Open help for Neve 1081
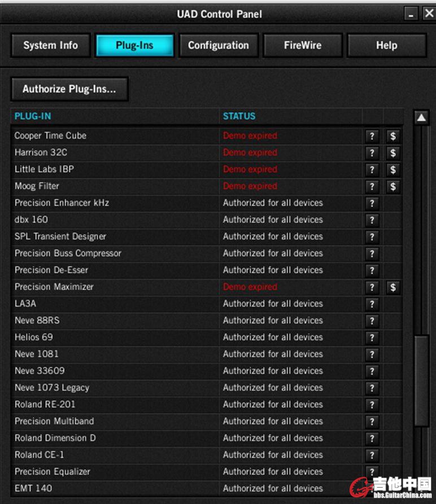The image size is (436, 504). tap(372, 354)
